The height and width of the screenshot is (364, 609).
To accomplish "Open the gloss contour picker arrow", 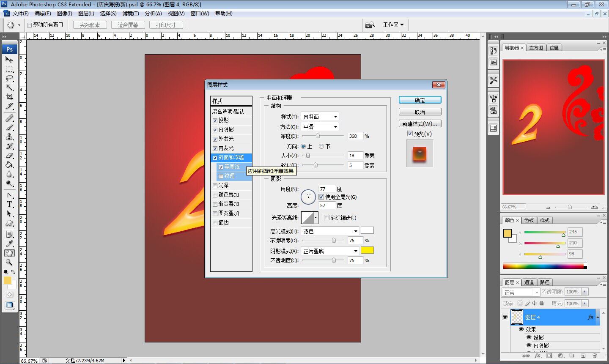I will [x=315, y=218].
